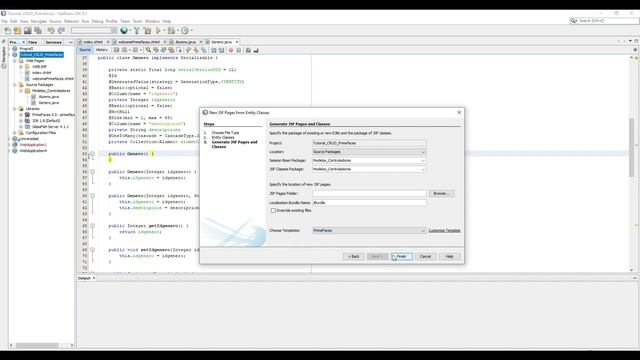Select Genero.java in the project tree
The height and width of the screenshot is (360, 640).
pos(49,103)
